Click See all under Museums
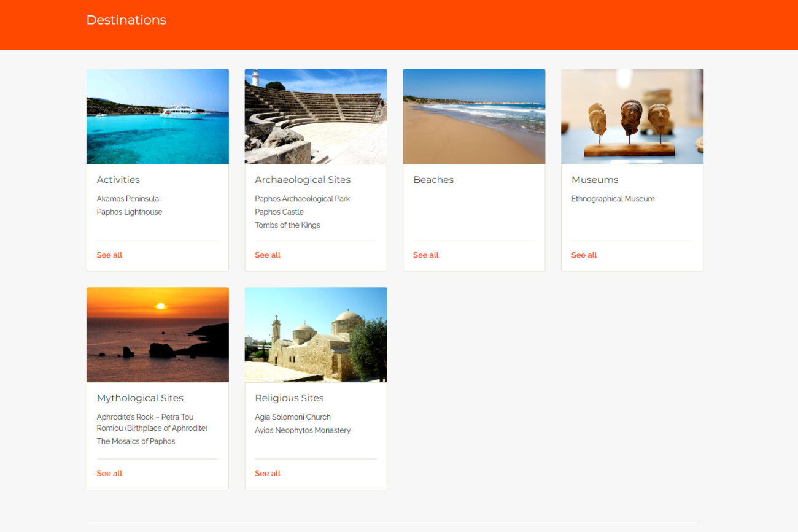The image size is (798, 532). tap(584, 255)
